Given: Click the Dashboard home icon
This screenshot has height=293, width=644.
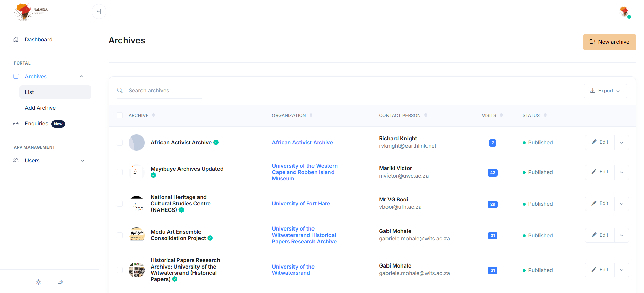Looking at the screenshot, I should (x=16, y=39).
